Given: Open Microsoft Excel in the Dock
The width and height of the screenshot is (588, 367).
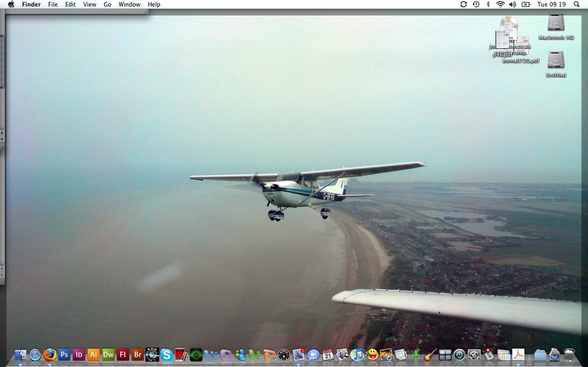Looking at the screenshot, I should [255, 354].
